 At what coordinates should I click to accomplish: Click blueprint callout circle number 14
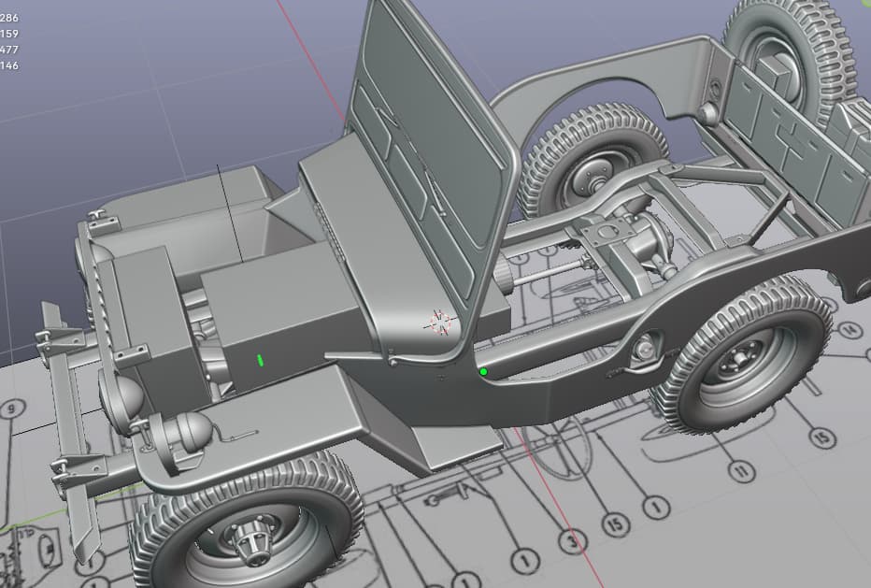pyautogui.click(x=849, y=330)
